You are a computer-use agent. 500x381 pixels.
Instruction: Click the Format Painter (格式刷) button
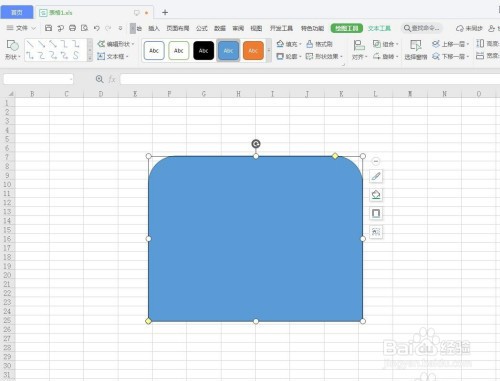[319, 44]
